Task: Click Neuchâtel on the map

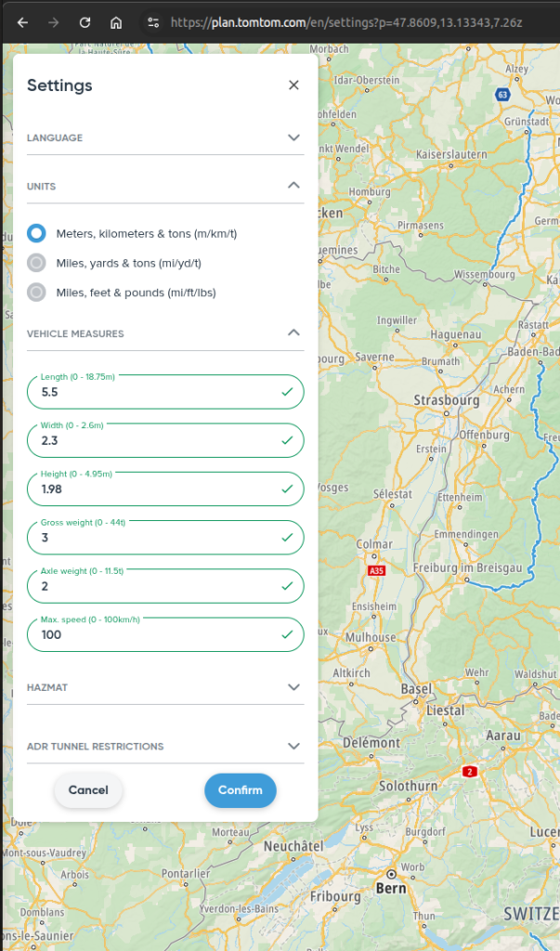Action: point(293,846)
